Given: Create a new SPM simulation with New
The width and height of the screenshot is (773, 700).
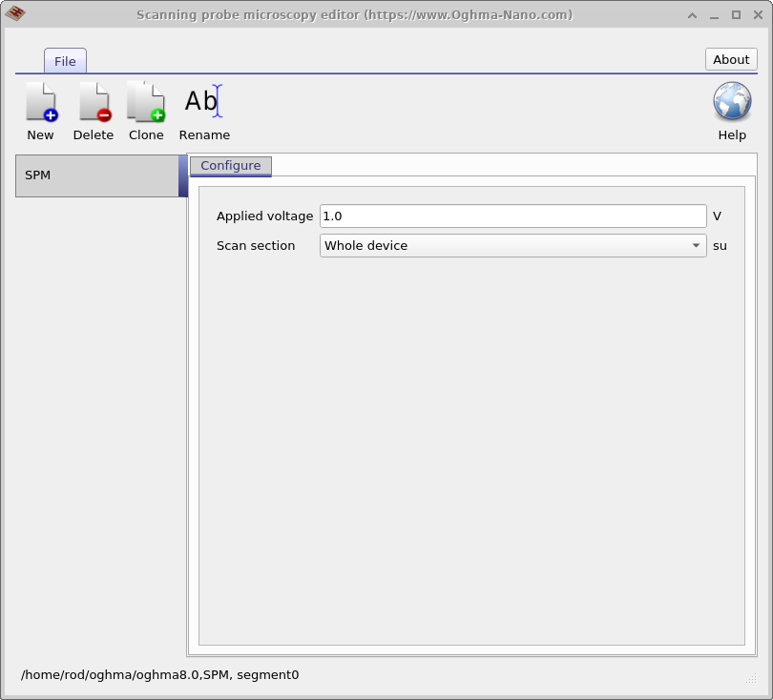Looking at the screenshot, I should click(x=40, y=112).
